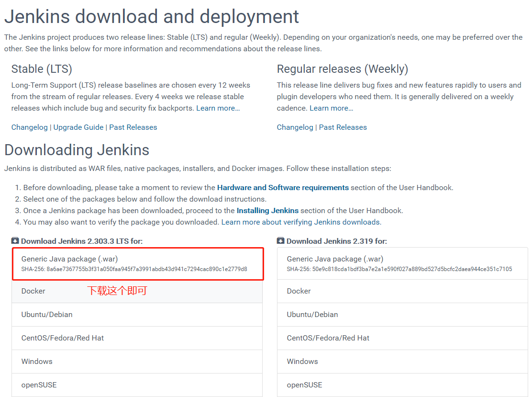This screenshot has height=397, width=532.
Task: Select Windows installer for Jenkins LTS
Action: click(37, 362)
